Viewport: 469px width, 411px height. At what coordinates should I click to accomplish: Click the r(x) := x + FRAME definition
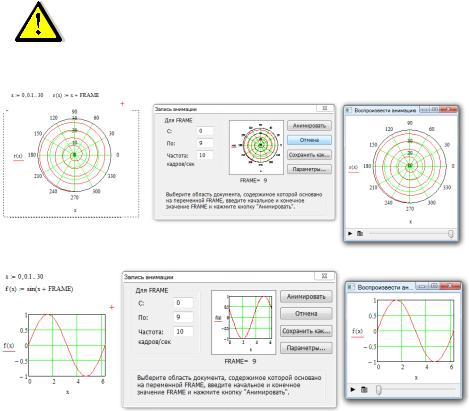76,95
